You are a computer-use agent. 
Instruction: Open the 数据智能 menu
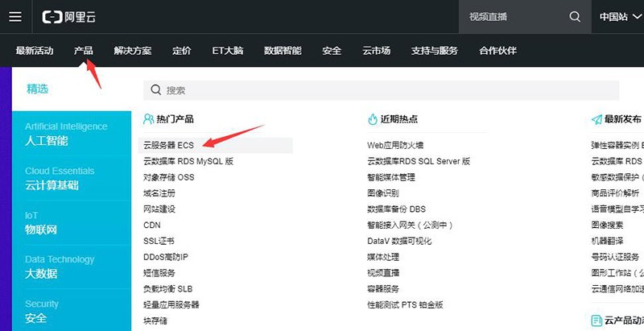tap(283, 51)
